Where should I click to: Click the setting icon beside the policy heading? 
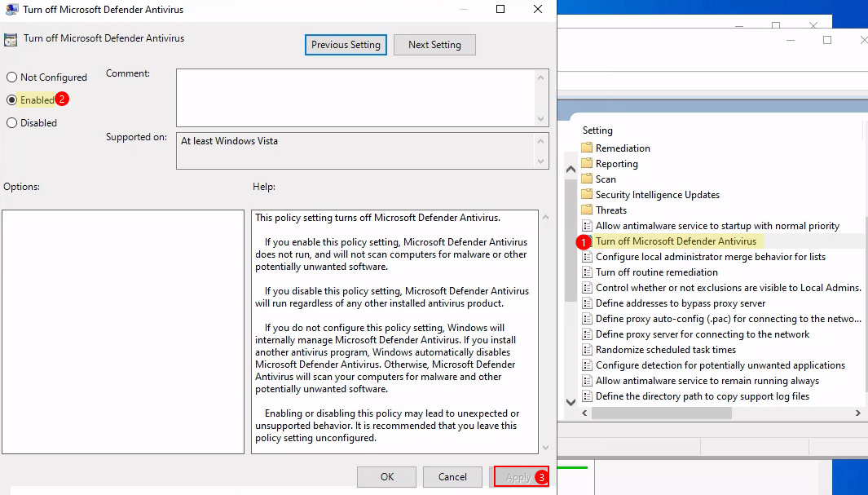[11, 39]
